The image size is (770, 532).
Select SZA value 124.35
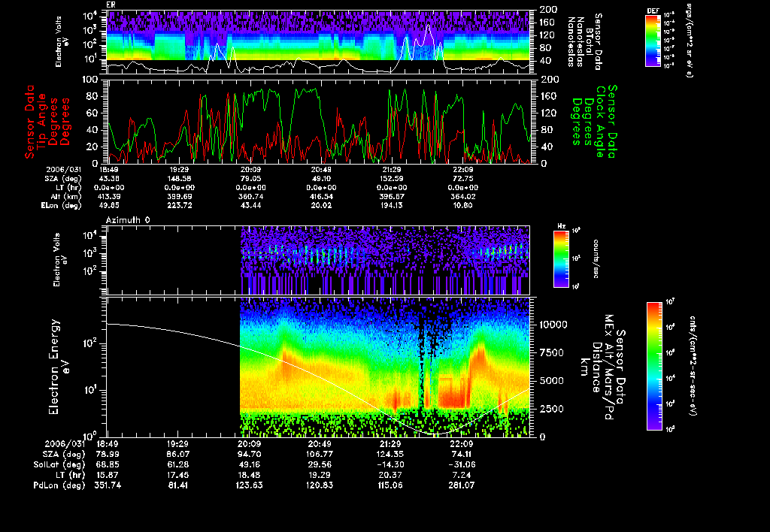click(390, 455)
